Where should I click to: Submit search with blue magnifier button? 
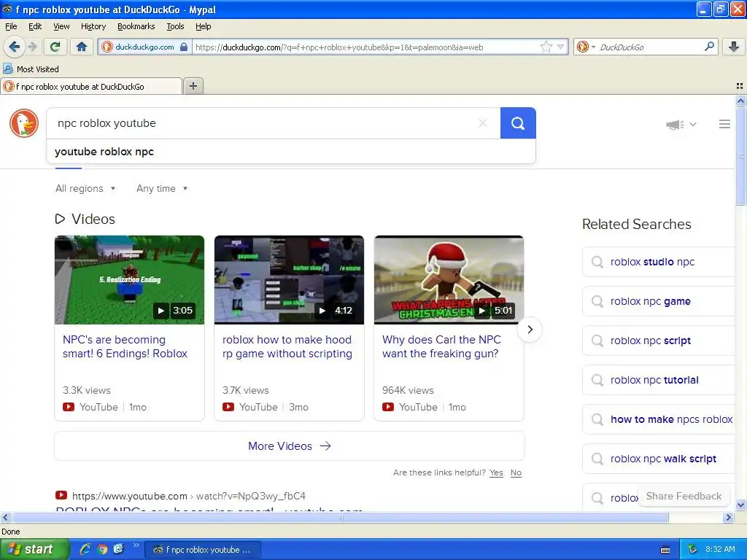click(518, 123)
